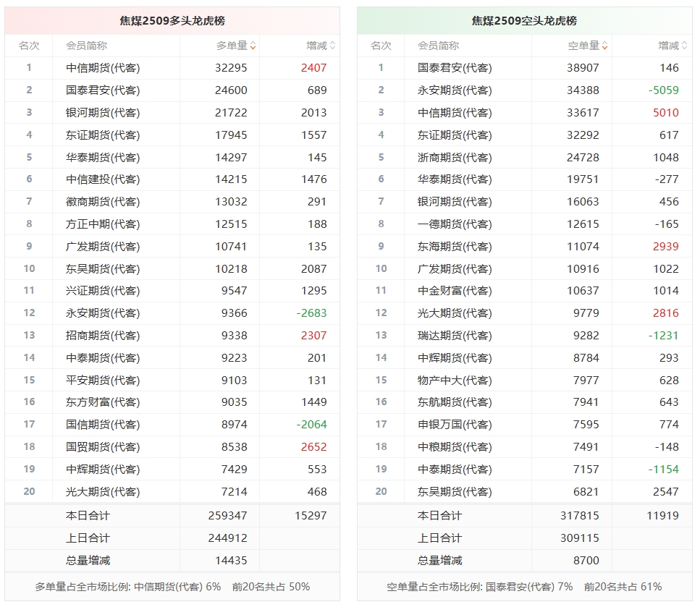The height and width of the screenshot is (607, 700).
Task: Select 中粮期货(代客) row name
Action: click(455, 446)
